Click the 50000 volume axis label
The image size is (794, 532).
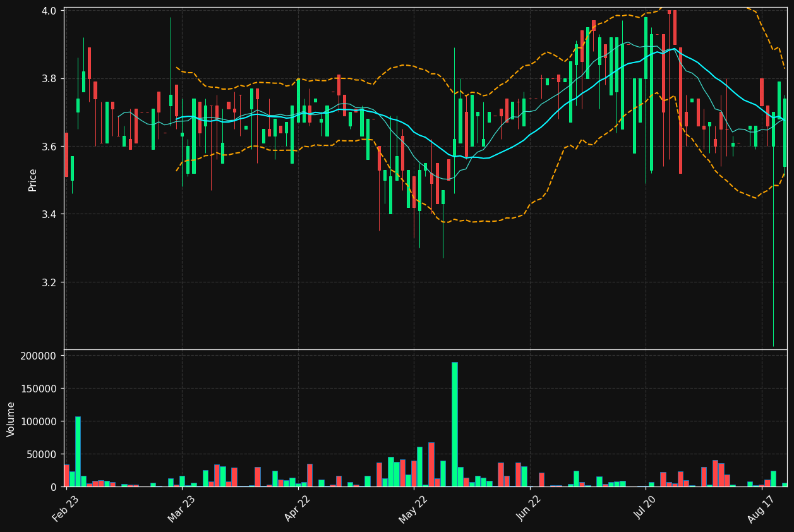[x=42, y=454]
